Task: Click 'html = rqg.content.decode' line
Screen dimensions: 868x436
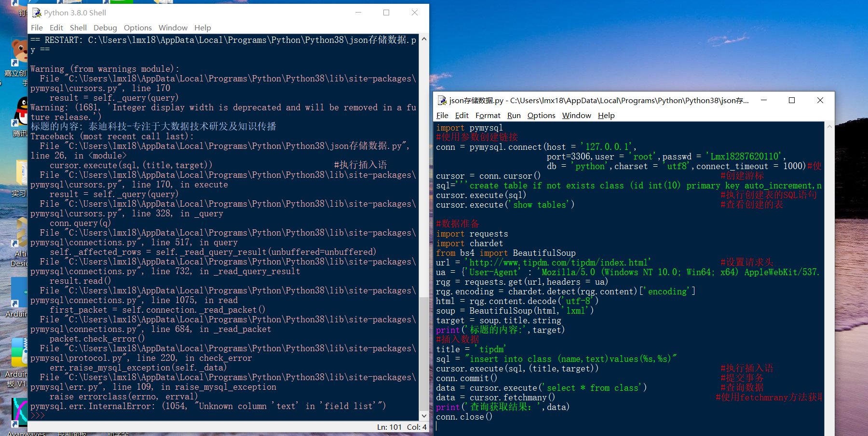Action: (x=517, y=301)
